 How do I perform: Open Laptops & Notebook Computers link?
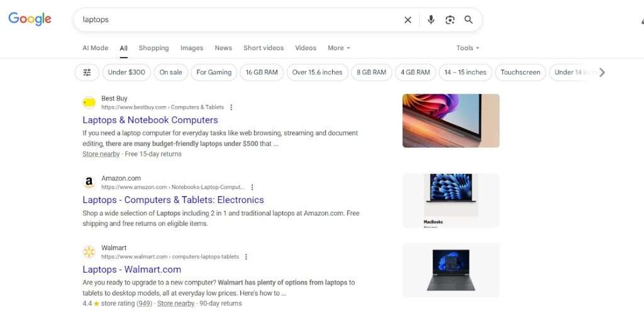150,120
